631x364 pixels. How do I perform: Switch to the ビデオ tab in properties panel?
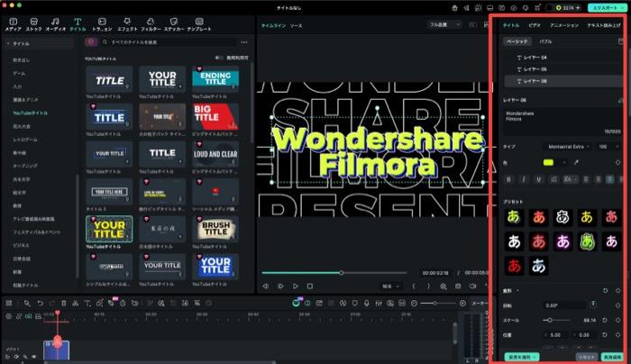535,25
